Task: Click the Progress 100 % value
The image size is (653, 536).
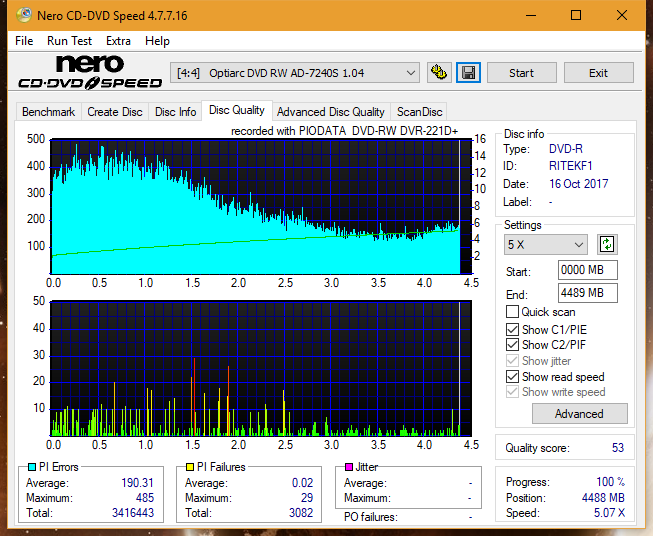Action: coord(611,482)
